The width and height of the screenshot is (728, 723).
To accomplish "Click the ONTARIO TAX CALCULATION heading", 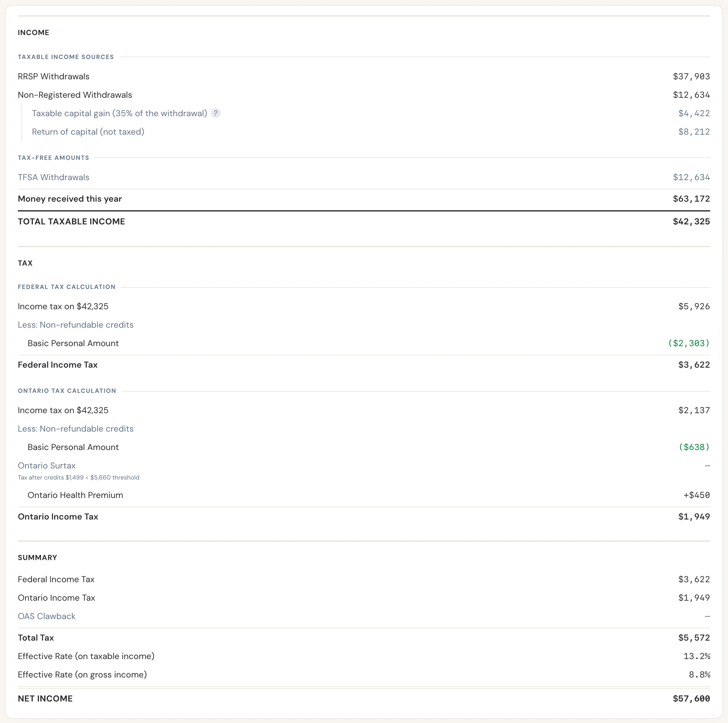I will 67,391.
